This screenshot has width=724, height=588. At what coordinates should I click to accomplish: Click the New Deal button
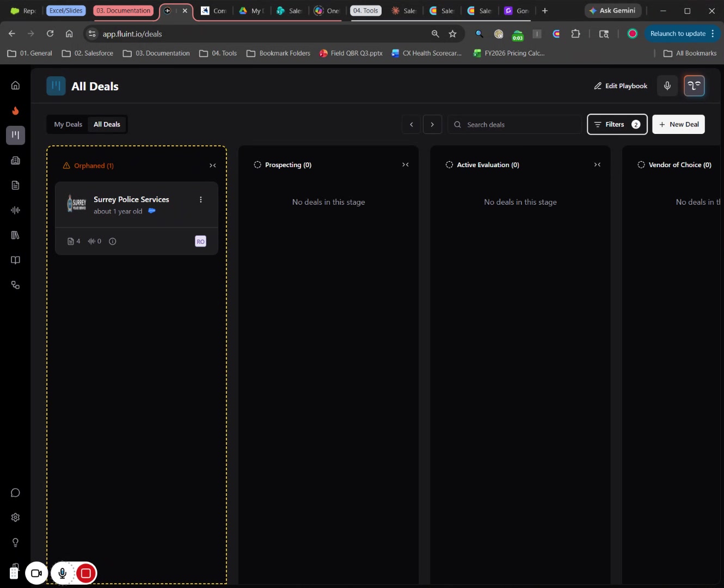(x=678, y=125)
